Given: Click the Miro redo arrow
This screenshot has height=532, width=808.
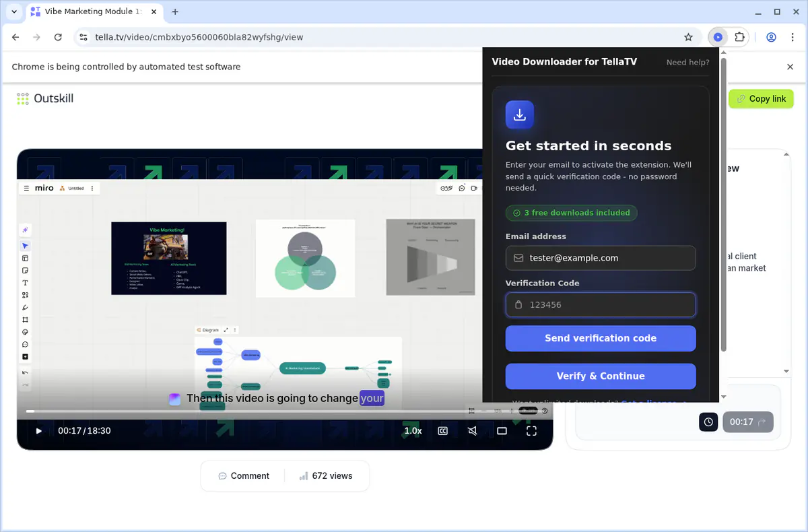Looking at the screenshot, I should pyautogui.click(x=26, y=385).
